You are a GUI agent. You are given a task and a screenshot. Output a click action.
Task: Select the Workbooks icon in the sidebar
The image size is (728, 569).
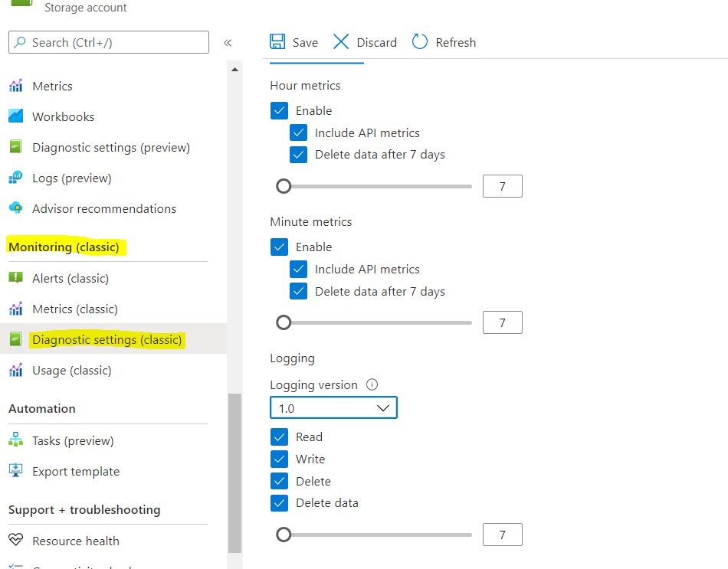tap(15, 116)
